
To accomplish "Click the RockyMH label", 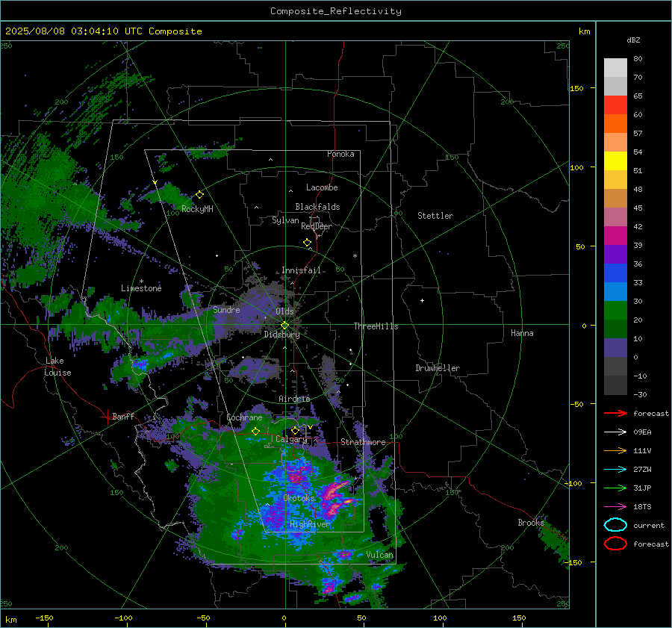I will tap(197, 209).
